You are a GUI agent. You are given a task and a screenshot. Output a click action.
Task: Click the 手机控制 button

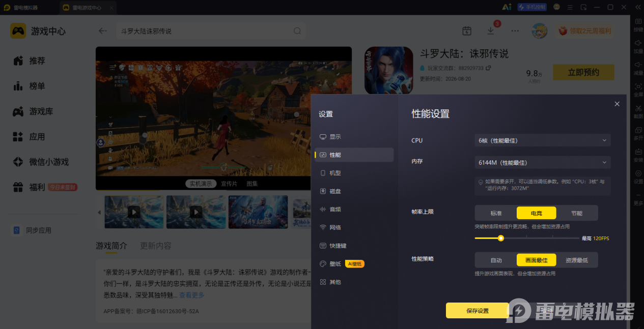[x=532, y=7]
